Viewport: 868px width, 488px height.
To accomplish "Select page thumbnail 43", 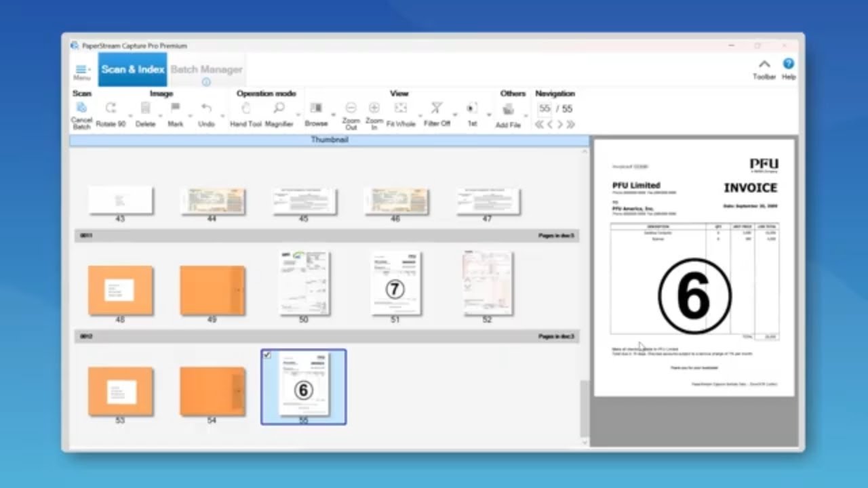I will [121, 200].
